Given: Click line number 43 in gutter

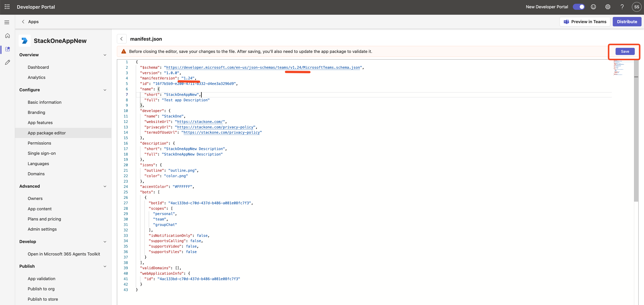Looking at the screenshot, I should point(125,290).
